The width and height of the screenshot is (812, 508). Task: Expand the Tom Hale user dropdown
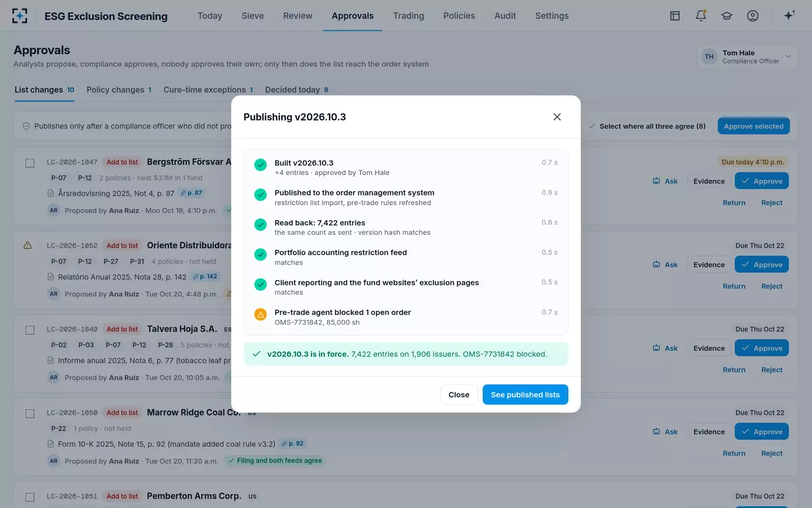748,56
